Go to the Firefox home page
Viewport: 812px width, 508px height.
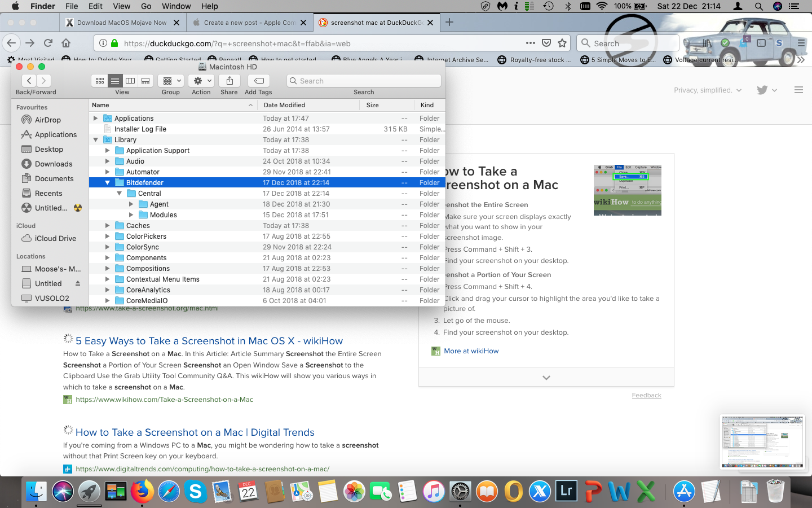tap(66, 43)
